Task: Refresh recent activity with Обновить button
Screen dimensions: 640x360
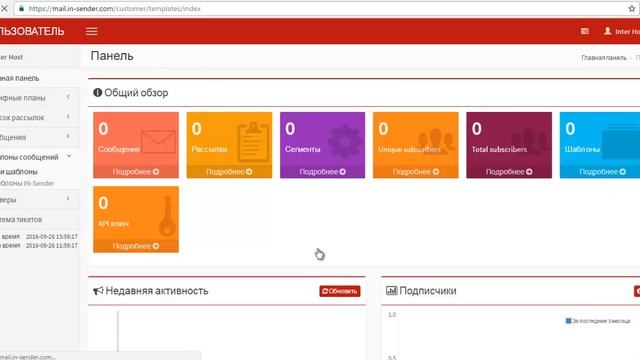Action: tap(340, 291)
